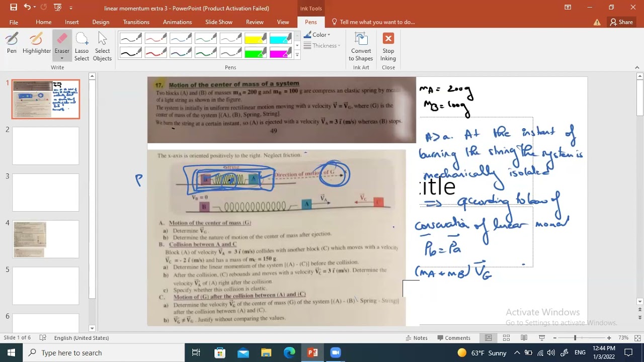Click the Tell me what you want search box
This screenshot has height=362, width=644.
[373, 22]
